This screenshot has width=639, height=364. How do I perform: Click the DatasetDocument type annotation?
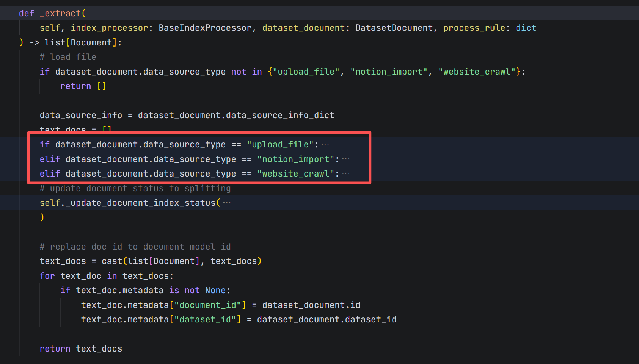tap(394, 28)
